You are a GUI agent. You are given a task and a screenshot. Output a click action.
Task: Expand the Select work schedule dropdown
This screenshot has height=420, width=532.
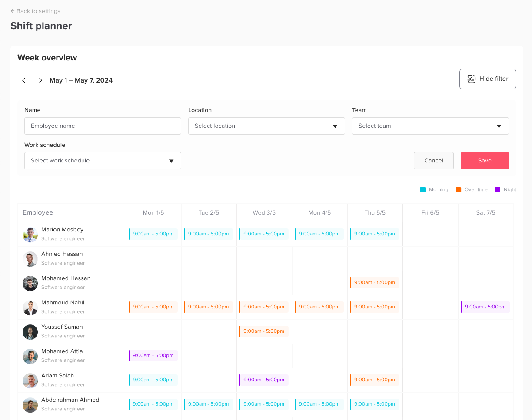(103, 161)
